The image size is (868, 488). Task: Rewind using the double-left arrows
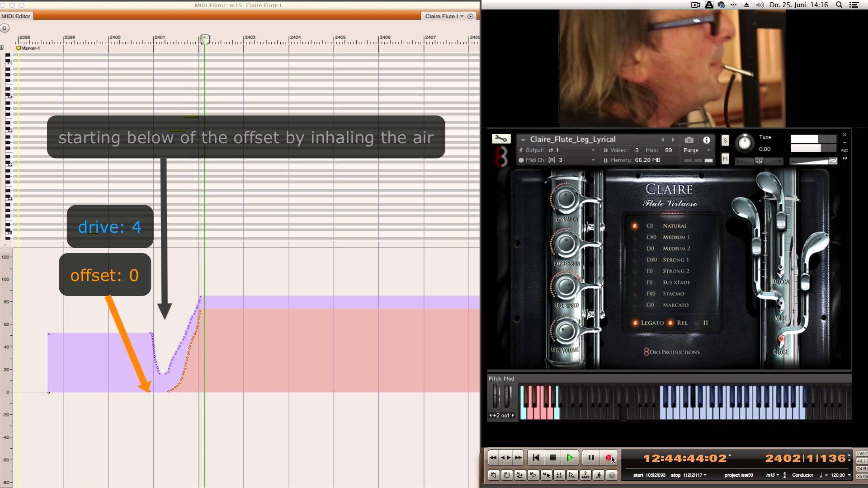point(493,458)
